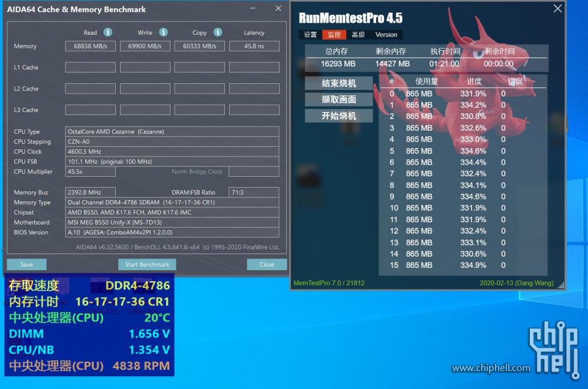Screen dimensions: 588x389
Task: Click the total memory value 16293 MB
Action: pyautogui.click(x=338, y=64)
